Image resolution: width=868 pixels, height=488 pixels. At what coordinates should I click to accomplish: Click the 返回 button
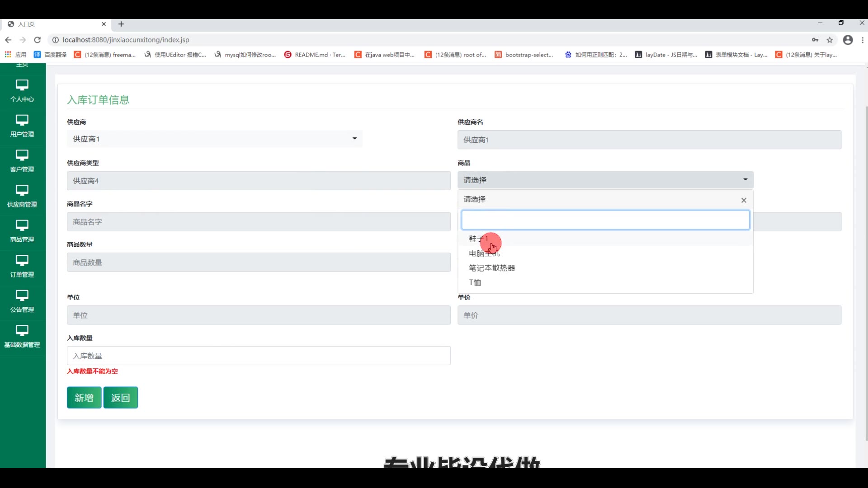120,398
